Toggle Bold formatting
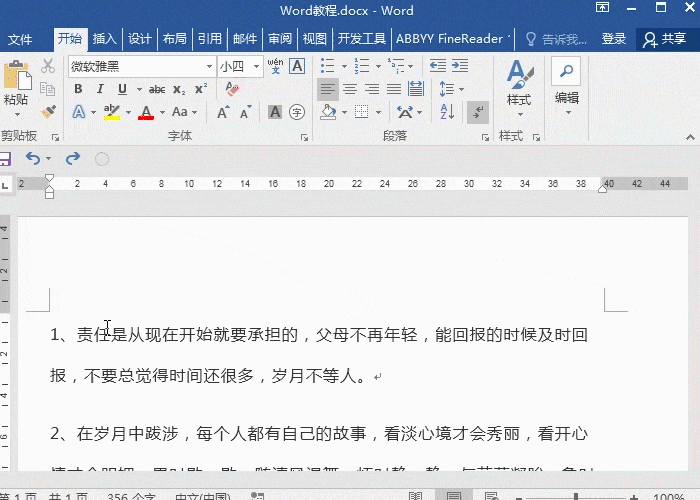 78,89
